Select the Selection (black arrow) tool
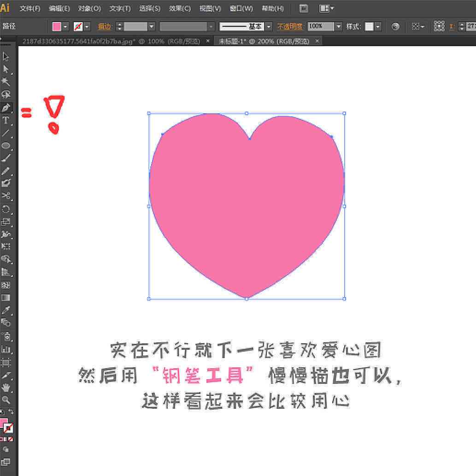The height and width of the screenshot is (476, 476). pos(6,57)
